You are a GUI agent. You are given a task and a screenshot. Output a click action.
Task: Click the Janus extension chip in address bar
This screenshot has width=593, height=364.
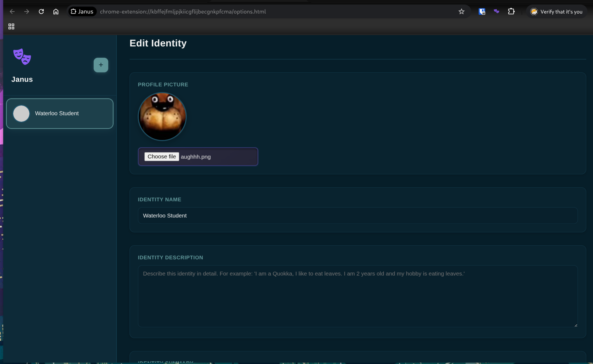pos(82,12)
